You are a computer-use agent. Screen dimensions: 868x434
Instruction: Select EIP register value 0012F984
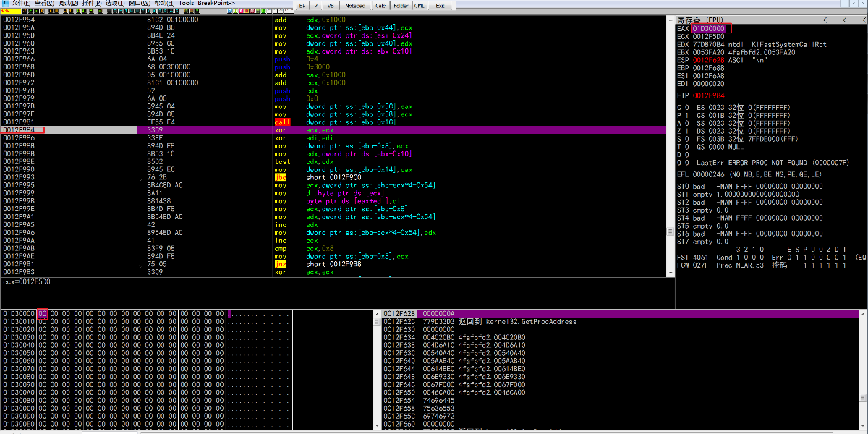coord(707,95)
